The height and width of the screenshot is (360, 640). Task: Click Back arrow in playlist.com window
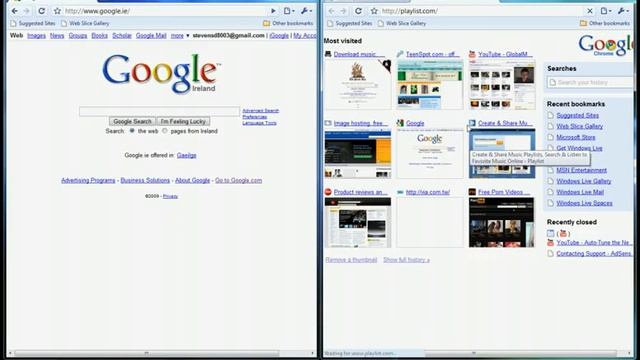[x=331, y=11]
